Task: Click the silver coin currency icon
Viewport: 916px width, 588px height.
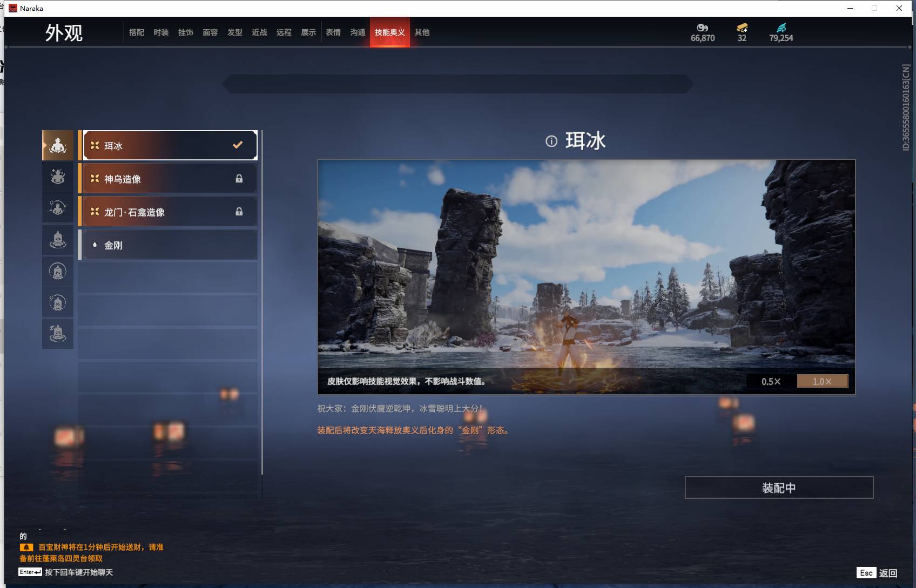Action: 702,28
